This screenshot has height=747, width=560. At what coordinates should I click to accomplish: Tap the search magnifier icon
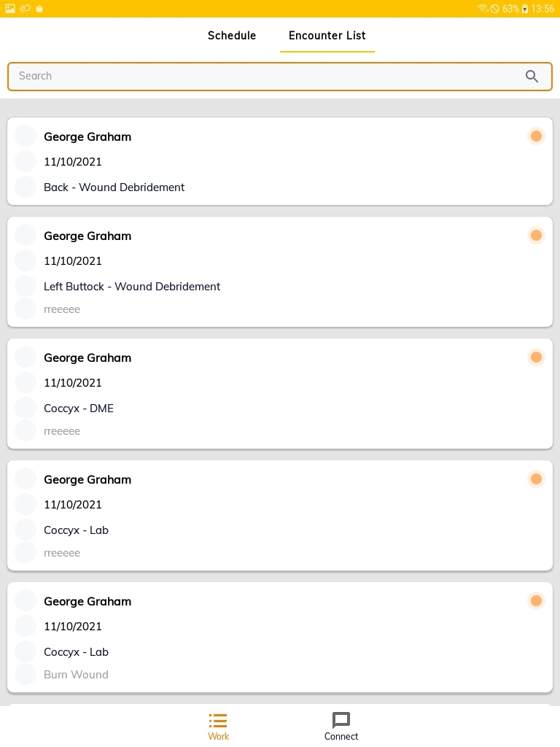pyautogui.click(x=532, y=76)
